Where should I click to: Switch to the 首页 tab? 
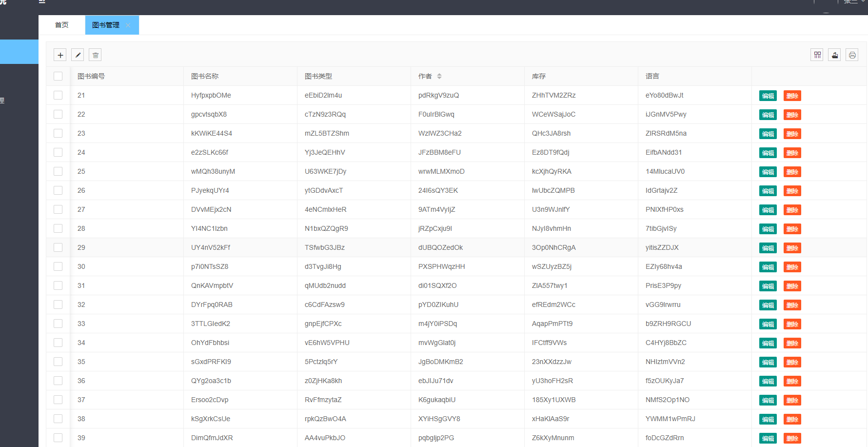[x=62, y=25]
